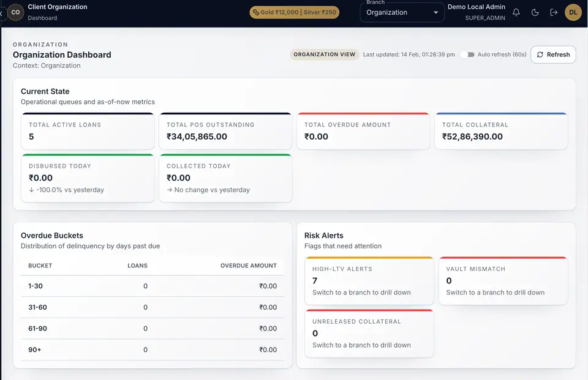This screenshot has width=588, height=380.
Task: Click the logout arrow icon
Action: coord(554,12)
